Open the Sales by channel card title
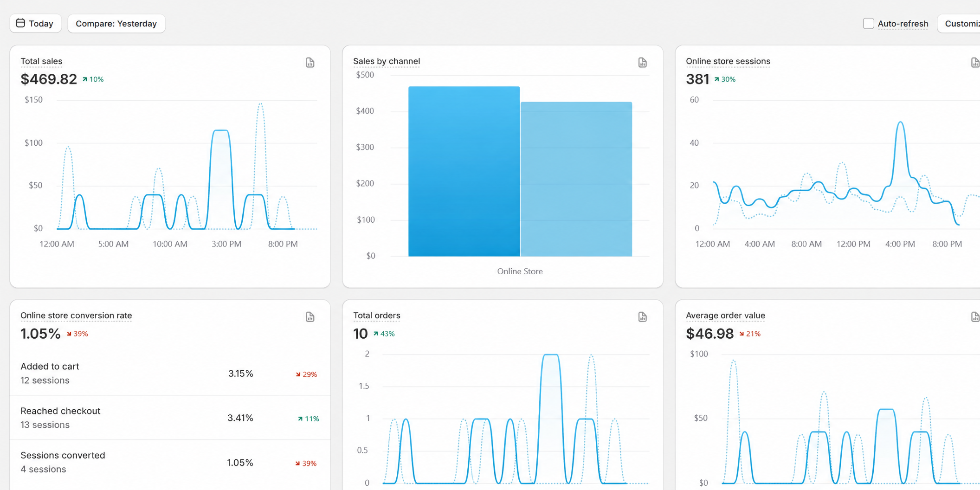Image resolution: width=980 pixels, height=490 pixels. point(387,61)
